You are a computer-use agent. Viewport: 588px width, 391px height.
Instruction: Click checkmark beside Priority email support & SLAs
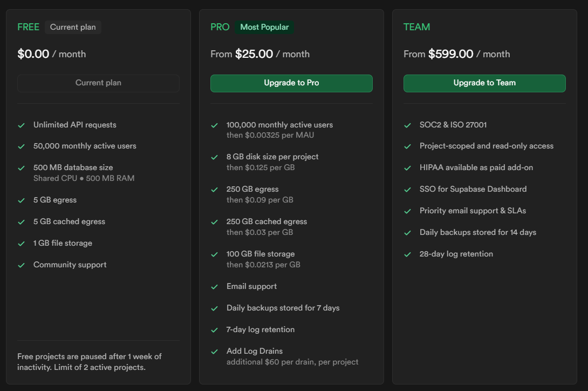[408, 211]
